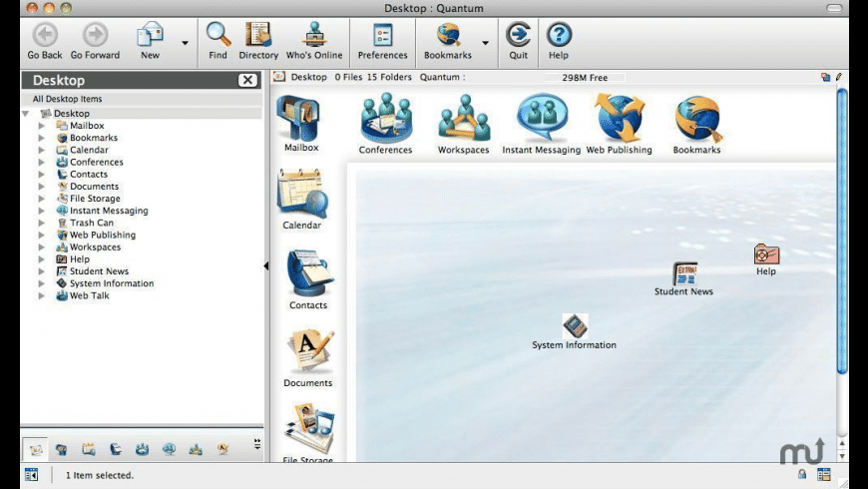The image size is (868, 489).
Task: Click the Find magnifier button
Action: point(217,41)
